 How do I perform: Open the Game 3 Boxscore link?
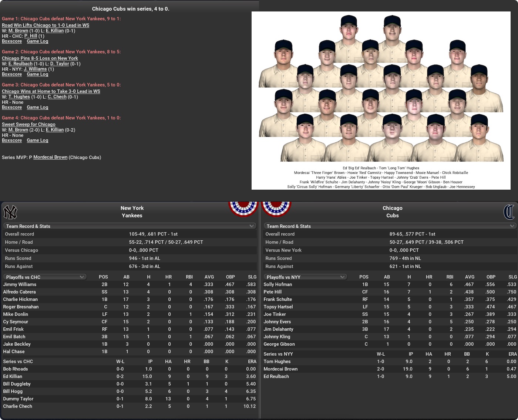12,108
